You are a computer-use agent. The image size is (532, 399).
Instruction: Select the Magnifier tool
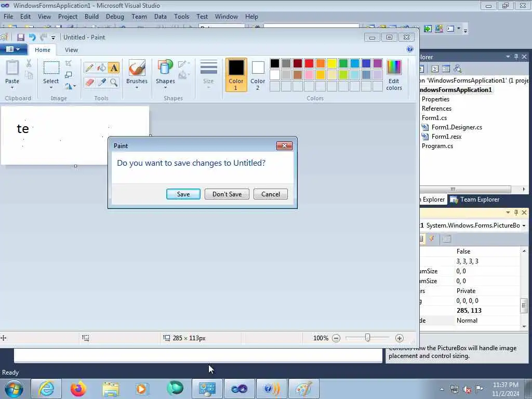pos(114,82)
